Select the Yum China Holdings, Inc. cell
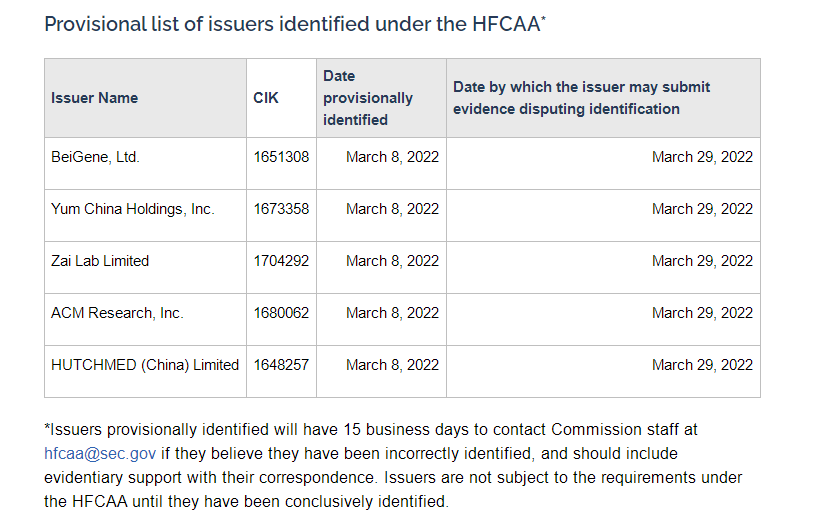This screenshot has width=817, height=516. click(x=132, y=209)
